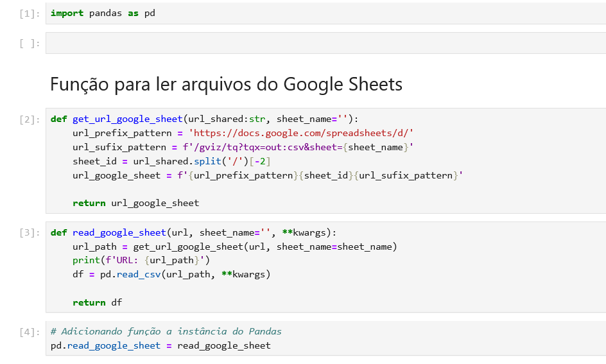The image size is (606, 364).
Task: Click the url_sufix_pattern assignment line
Action: pos(243,147)
